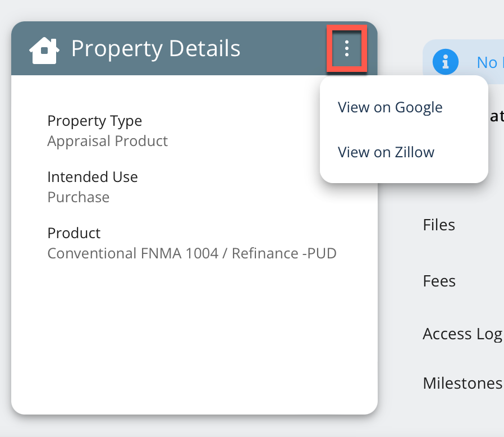Click the partially hidden item above Files

[496, 116]
